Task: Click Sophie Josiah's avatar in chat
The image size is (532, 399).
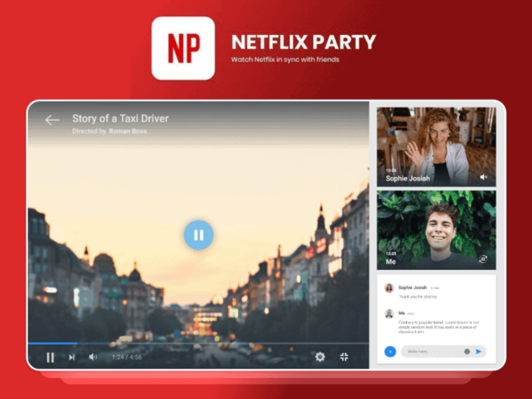Action: coord(389,288)
